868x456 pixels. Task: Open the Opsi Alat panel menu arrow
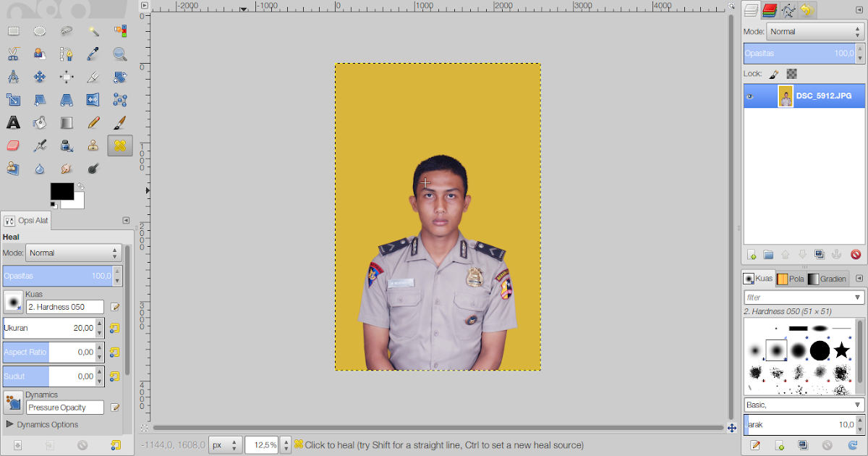tap(126, 220)
